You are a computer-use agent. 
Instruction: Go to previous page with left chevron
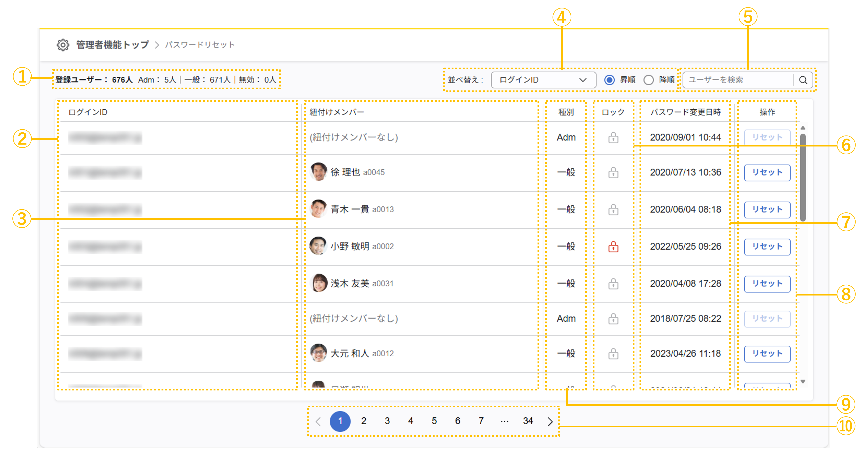point(318,421)
